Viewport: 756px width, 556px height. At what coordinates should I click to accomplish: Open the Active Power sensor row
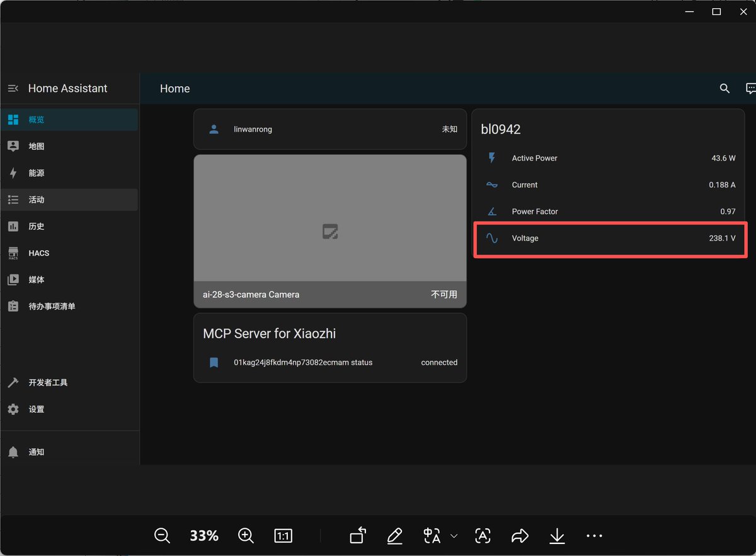click(610, 159)
